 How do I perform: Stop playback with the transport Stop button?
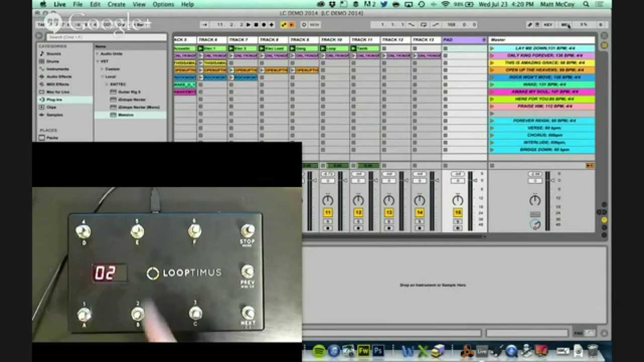(256, 25)
